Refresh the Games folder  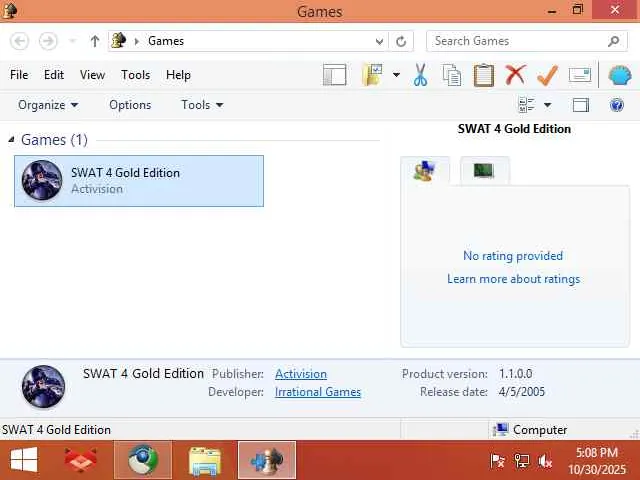(401, 41)
